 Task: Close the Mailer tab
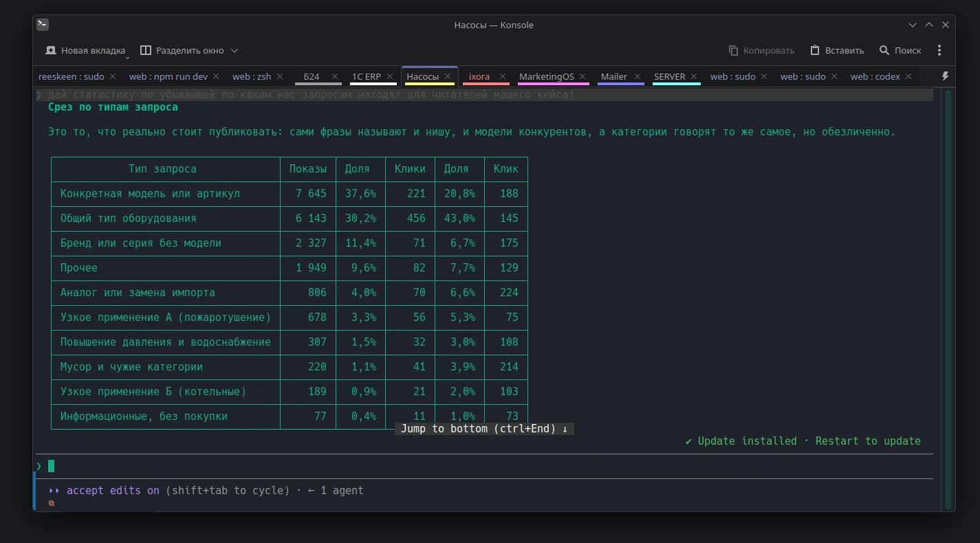point(638,76)
